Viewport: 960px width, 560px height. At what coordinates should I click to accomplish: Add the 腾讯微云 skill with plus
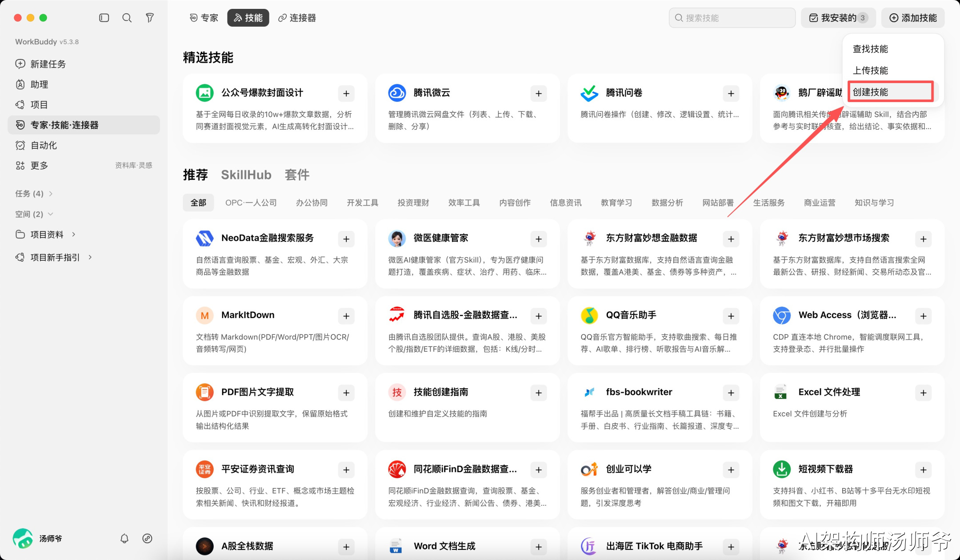click(539, 93)
